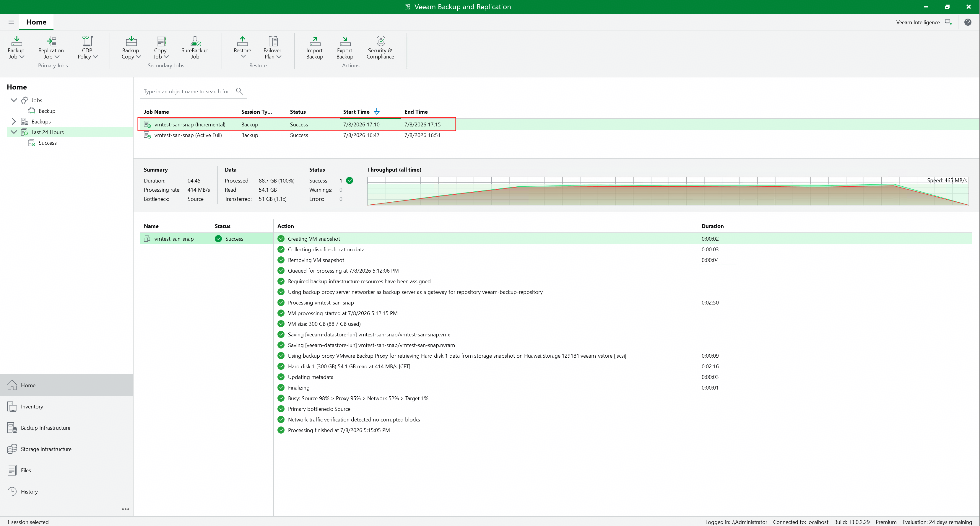980x526 pixels.
Task: Select the 'Network traffic verification' action row
Action: pyautogui.click(x=623, y=420)
